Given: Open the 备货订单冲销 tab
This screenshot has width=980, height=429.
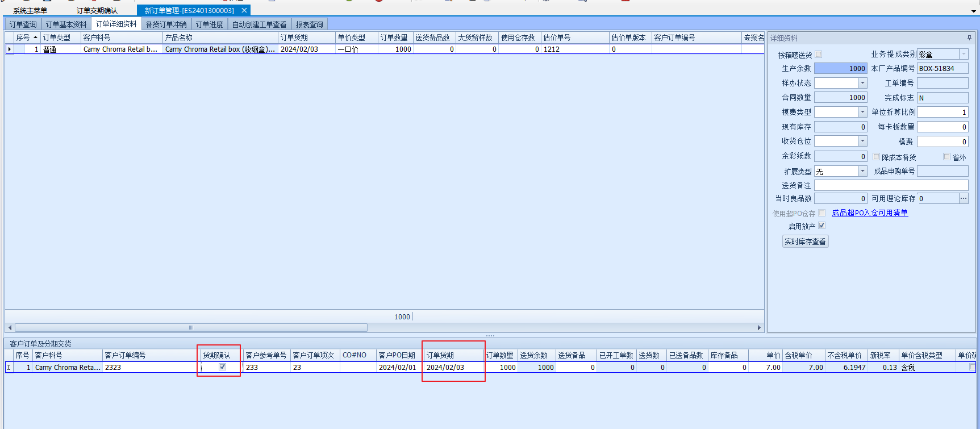Looking at the screenshot, I should [166, 24].
